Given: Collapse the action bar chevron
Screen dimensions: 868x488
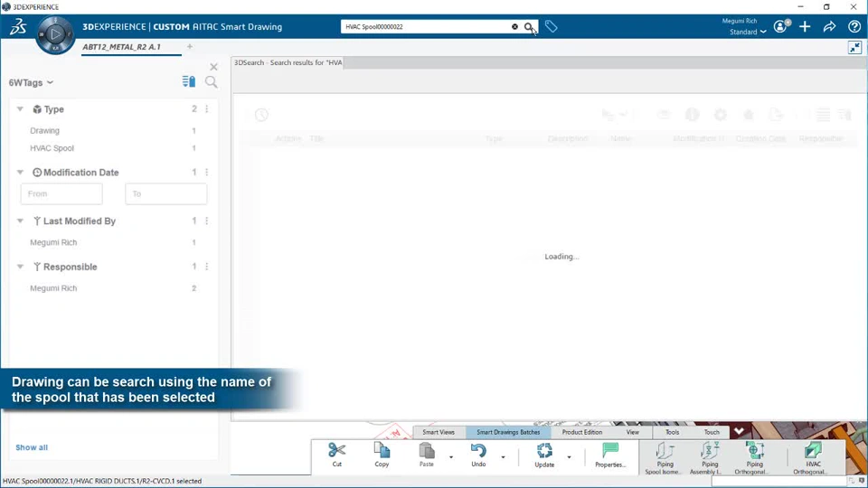Looking at the screenshot, I should click(739, 431).
